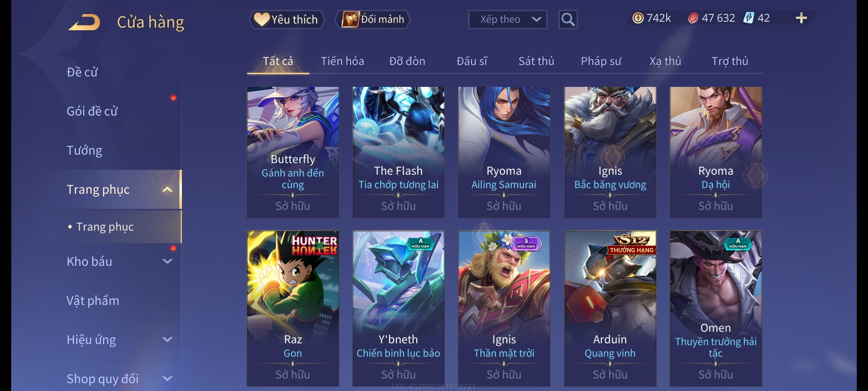Select the Raz Gon skin card
This screenshot has width=868, height=391.
point(293,308)
